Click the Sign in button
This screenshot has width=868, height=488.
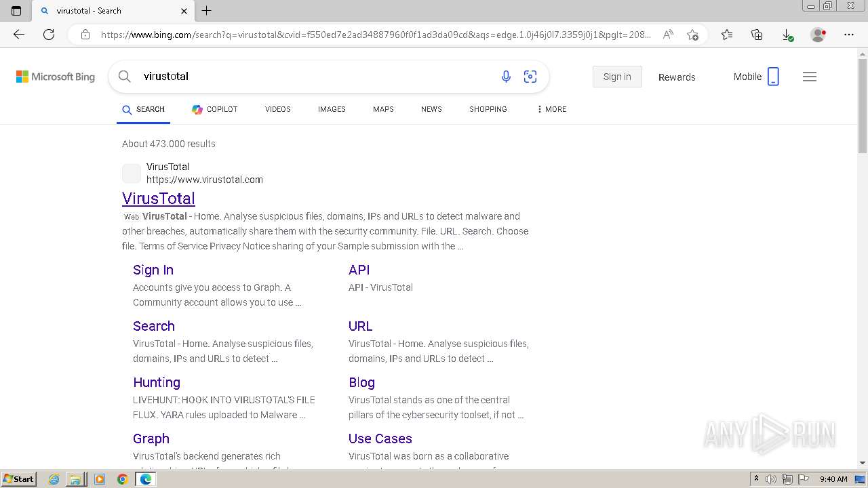[617, 77]
